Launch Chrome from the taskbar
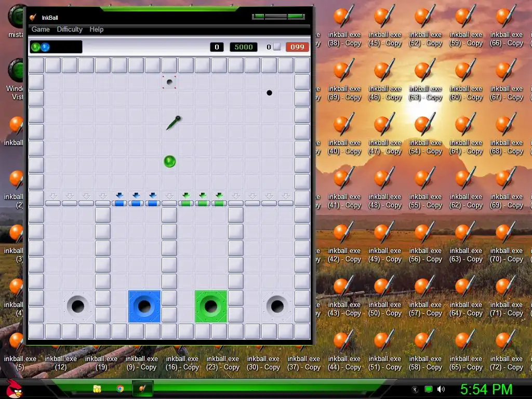This screenshot has height=399, width=532. [120, 389]
